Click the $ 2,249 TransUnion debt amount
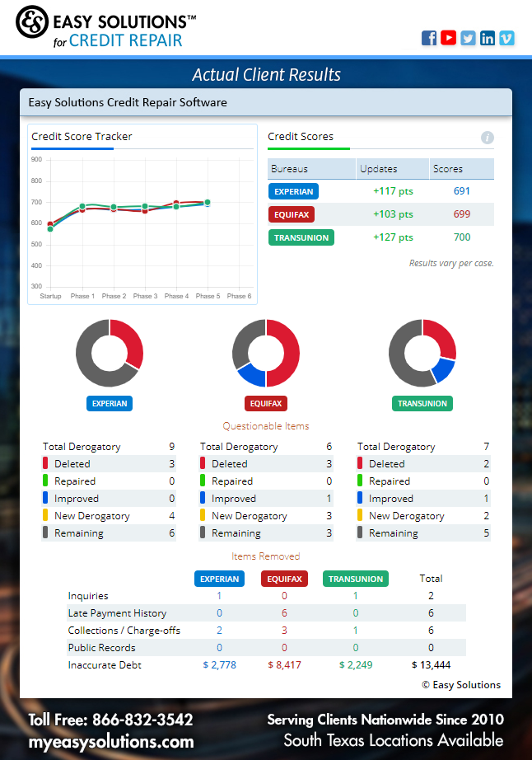This screenshot has height=760, width=532. point(356,665)
